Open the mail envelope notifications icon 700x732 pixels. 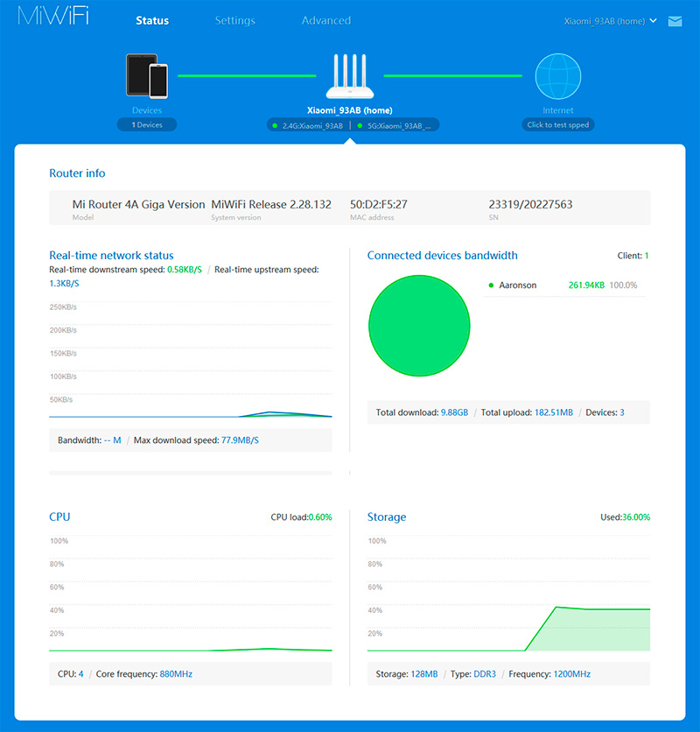[675, 21]
